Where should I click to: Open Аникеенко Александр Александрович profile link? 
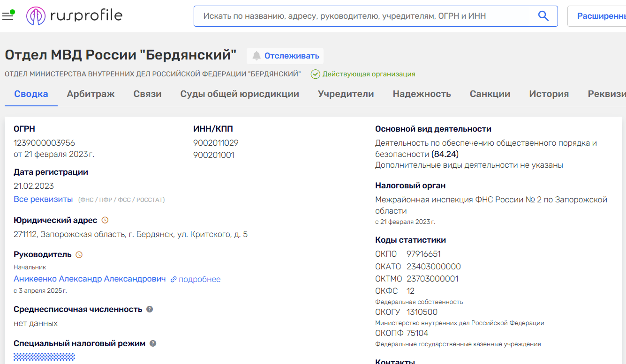tap(90, 279)
